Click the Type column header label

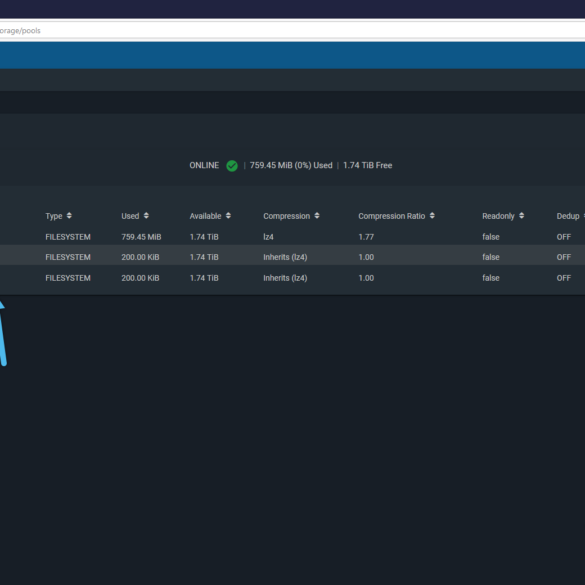54,216
